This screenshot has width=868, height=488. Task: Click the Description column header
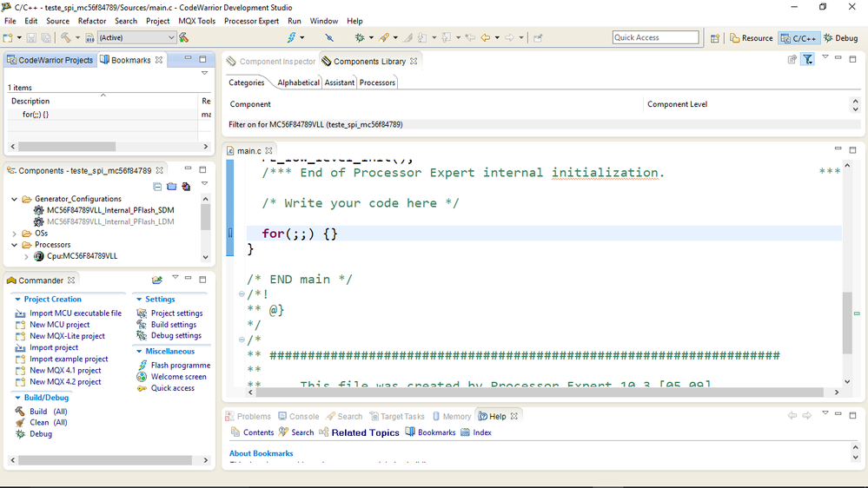(103, 102)
